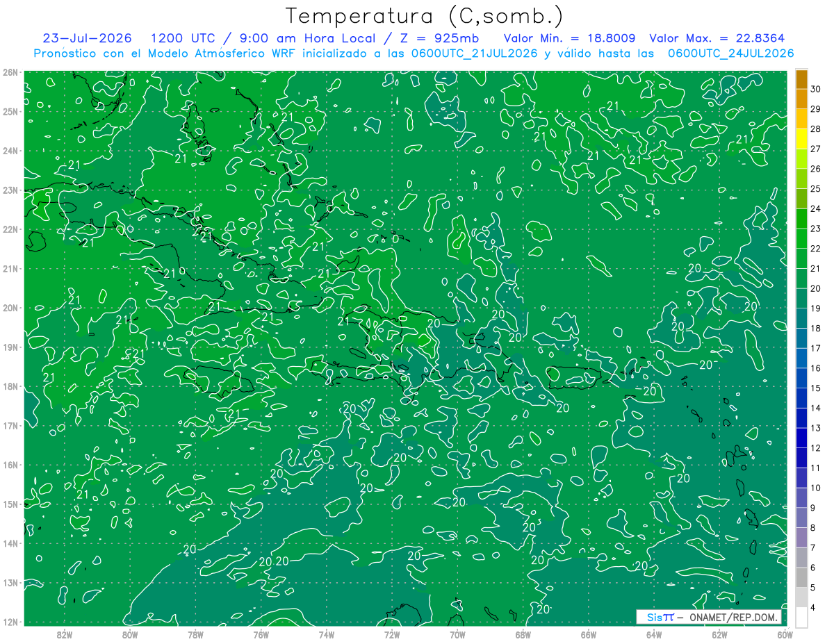Click the colorbar label '19'

click(816, 308)
